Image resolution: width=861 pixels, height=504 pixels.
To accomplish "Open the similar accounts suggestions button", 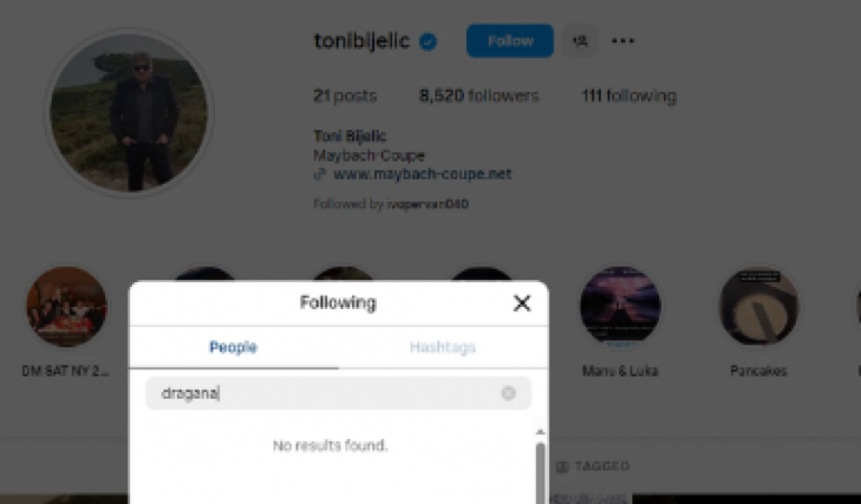I will pos(579,41).
